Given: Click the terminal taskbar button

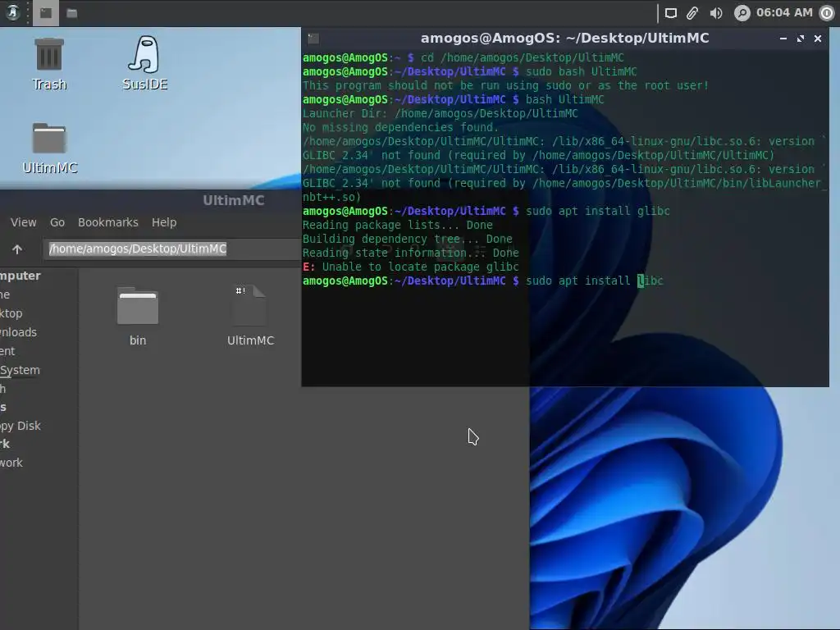Looking at the screenshot, I should click(x=46, y=13).
